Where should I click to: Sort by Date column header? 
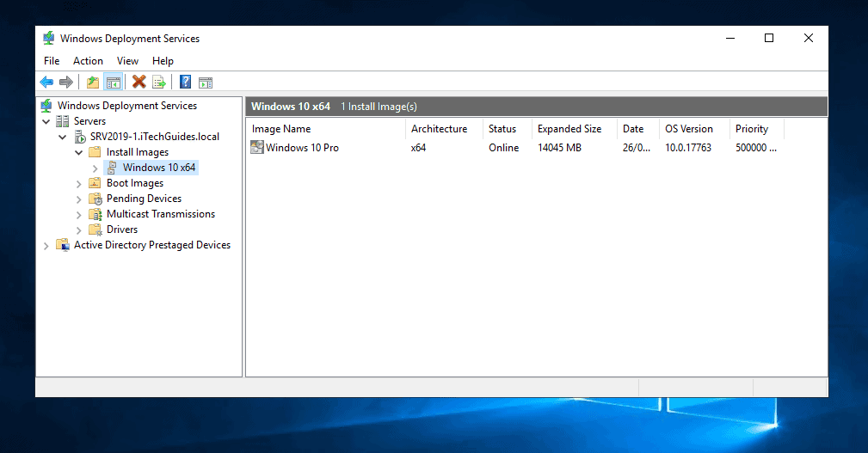638,129
